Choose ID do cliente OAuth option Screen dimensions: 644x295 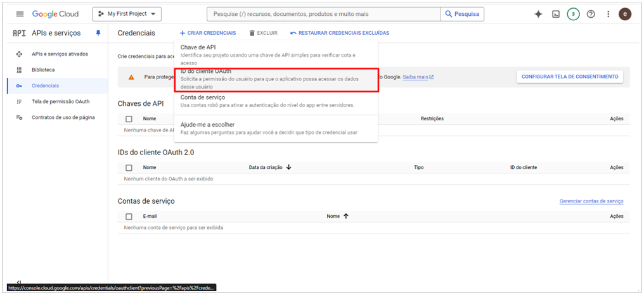pyautogui.click(x=276, y=80)
